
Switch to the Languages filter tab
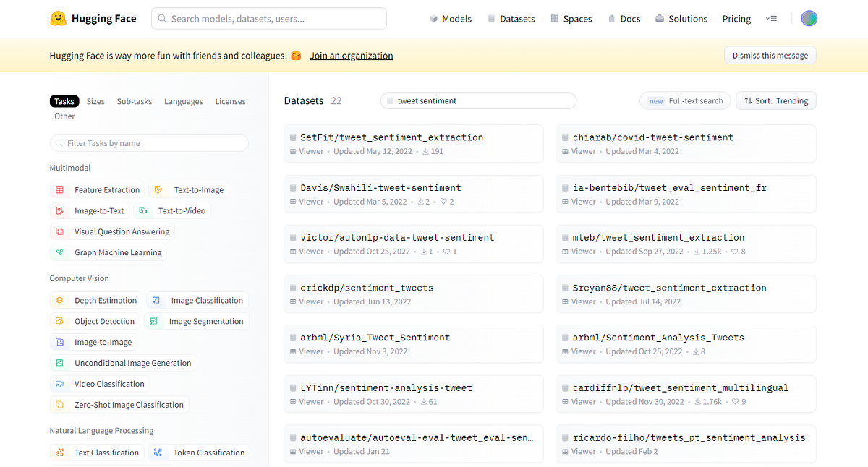[x=183, y=102]
